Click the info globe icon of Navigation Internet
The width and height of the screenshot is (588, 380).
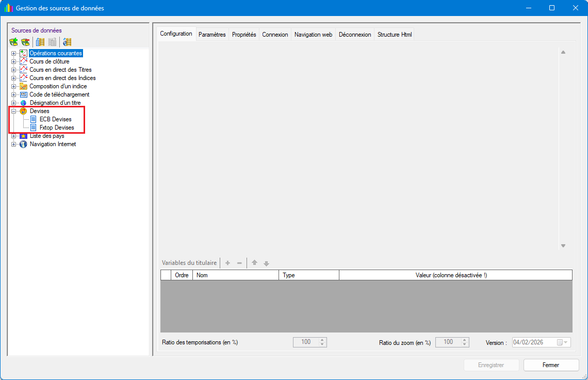point(23,144)
